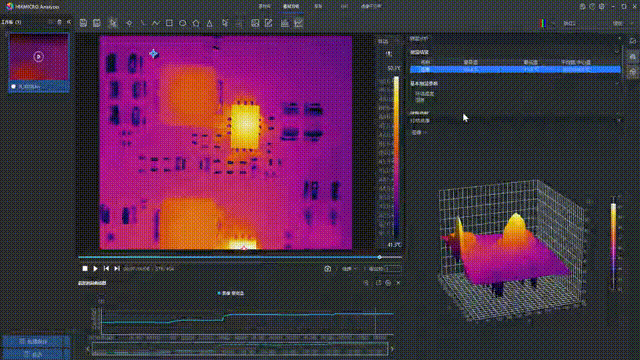This screenshot has height=360, width=640.
Task: Click the temperature scale lock icon above colorbar
Action: coord(389,54)
